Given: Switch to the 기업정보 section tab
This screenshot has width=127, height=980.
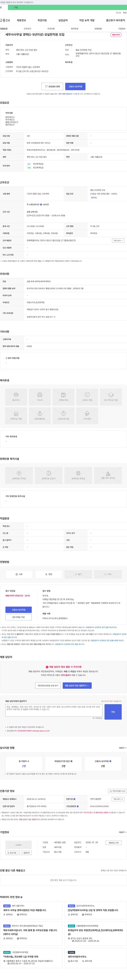Looking at the screenshot, I should click(122, 29).
